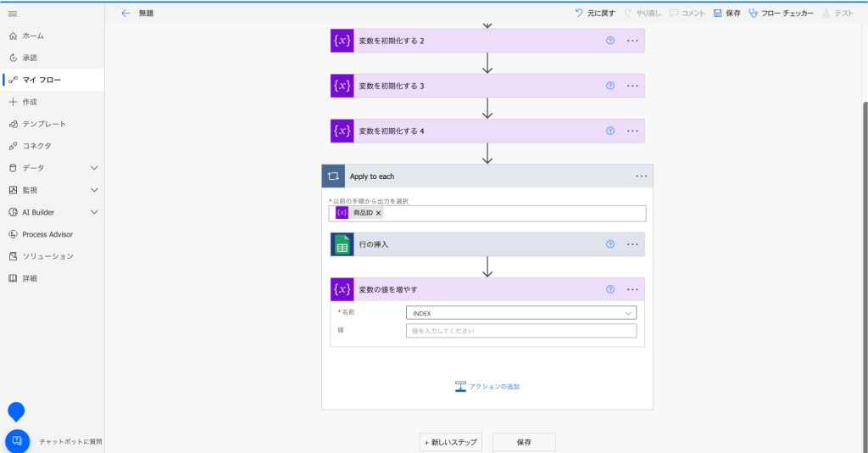Viewport: 868px width, 453px height.
Task: Open フロー チェッカー
Action: click(781, 14)
